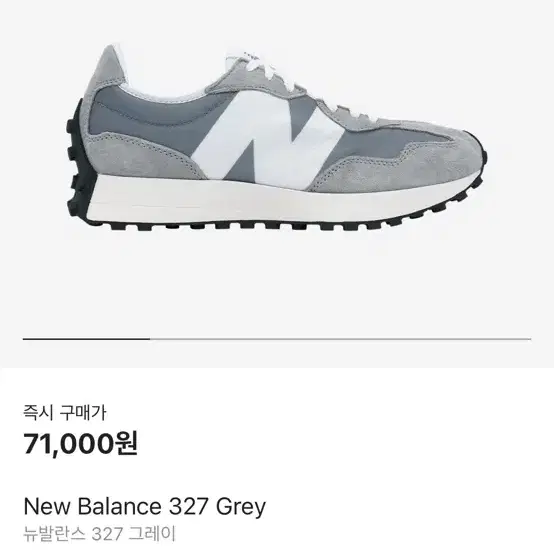Click the 그레이 word in Korean name
The image size is (554, 554).
(152, 534)
